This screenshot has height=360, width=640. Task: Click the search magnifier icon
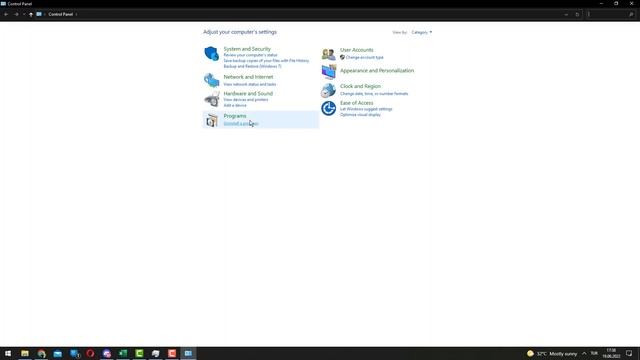631,14
